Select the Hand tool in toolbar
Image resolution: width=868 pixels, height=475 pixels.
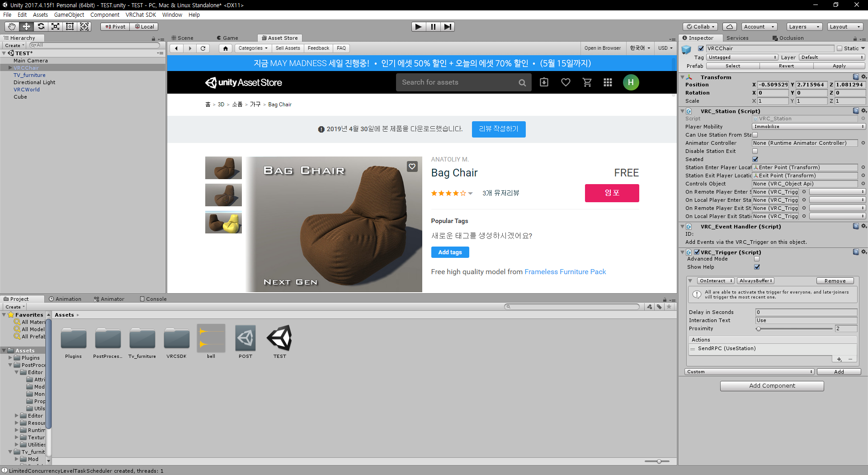click(12, 27)
